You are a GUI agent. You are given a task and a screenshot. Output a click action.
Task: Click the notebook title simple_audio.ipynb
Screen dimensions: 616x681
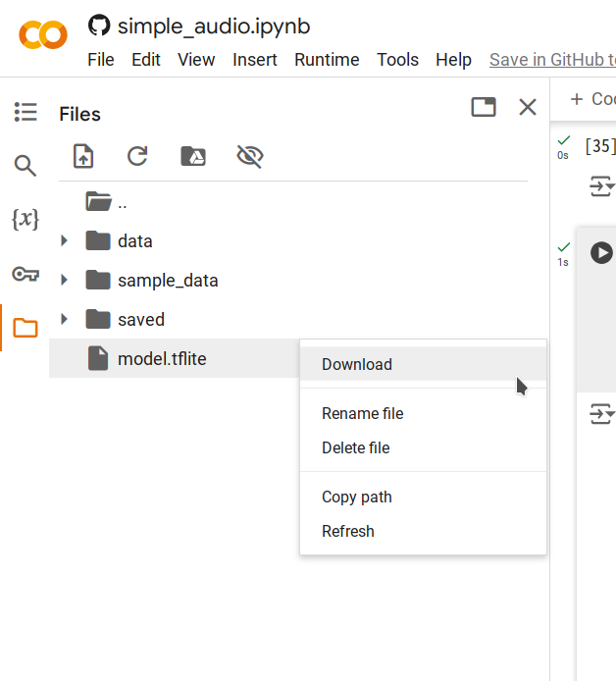[214, 26]
